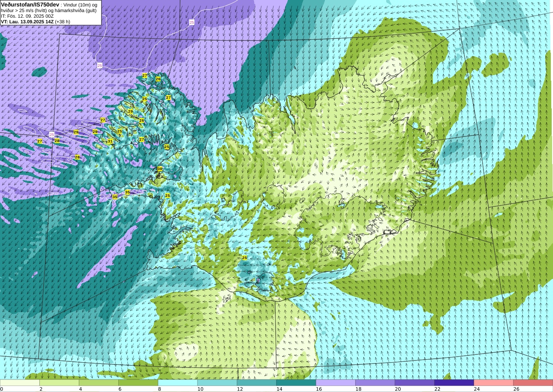Select the '(+38 h)' forecast offset text
Viewport: 553px width, 392px height.
[x=63, y=22]
